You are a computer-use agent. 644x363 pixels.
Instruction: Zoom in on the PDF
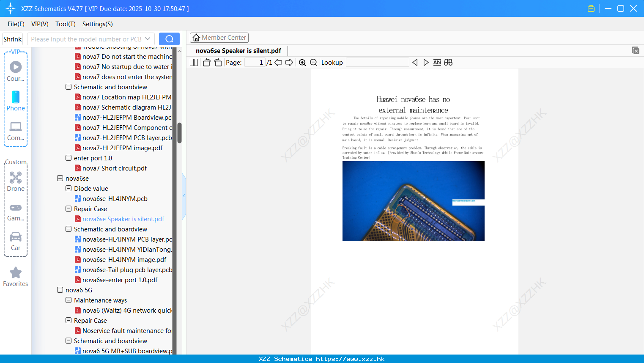click(x=302, y=63)
